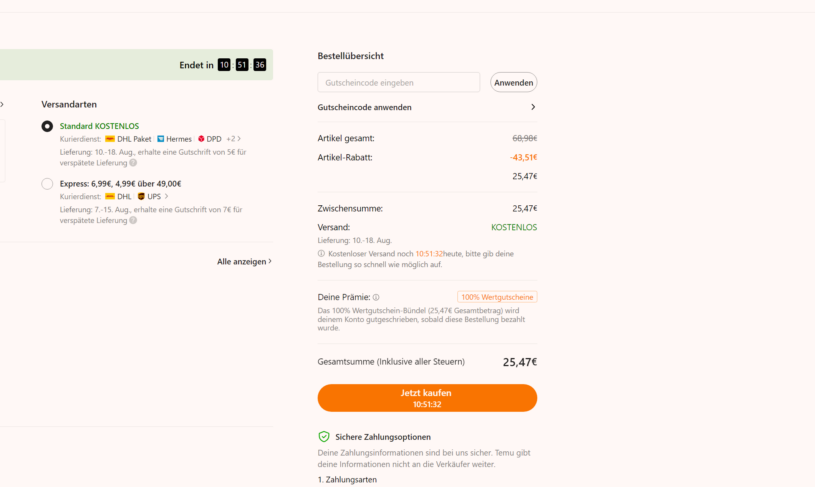Screen dimensions: 815x487
Task: Select the Standard KOSTENLOS shipping option
Action: [x=47, y=127]
